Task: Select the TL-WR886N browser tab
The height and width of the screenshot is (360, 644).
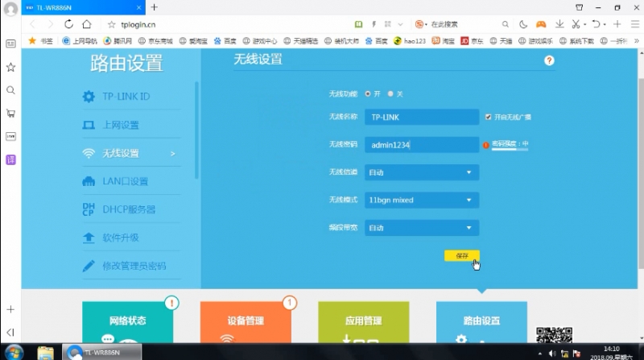Action: pos(83,7)
